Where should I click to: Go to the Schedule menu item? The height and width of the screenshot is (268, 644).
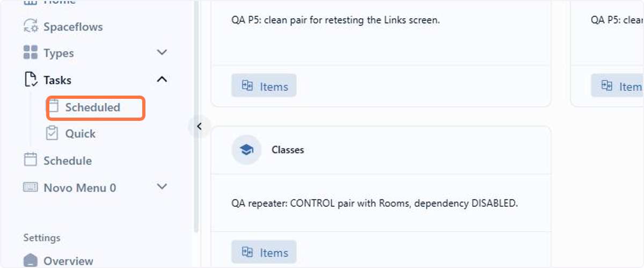coord(68,161)
